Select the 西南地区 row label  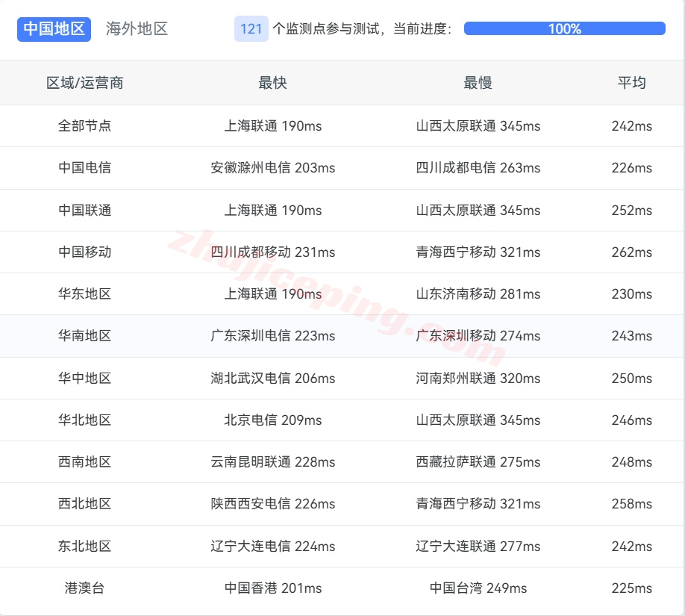click(x=85, y=462)
